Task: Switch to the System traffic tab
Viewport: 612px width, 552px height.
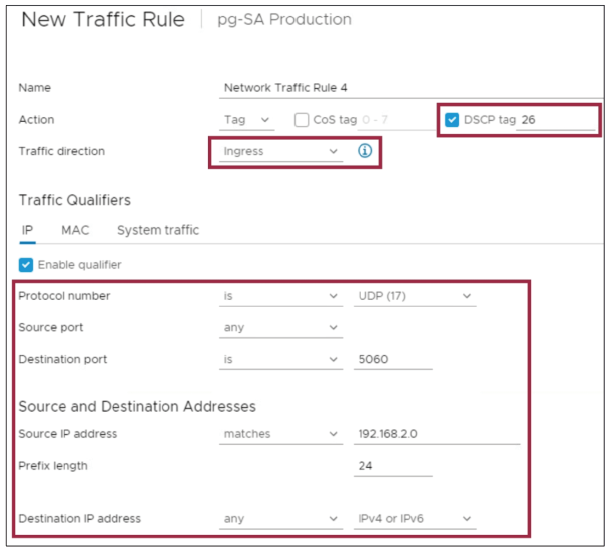Action: click(x=158, y=230)
